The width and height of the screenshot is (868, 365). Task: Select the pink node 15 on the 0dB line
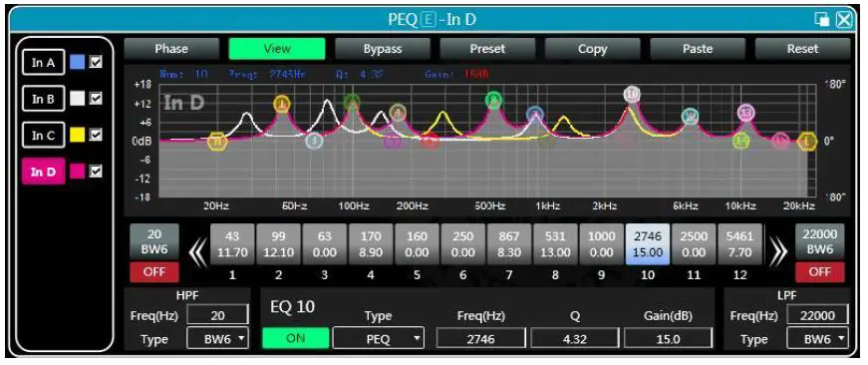(780, 141)
